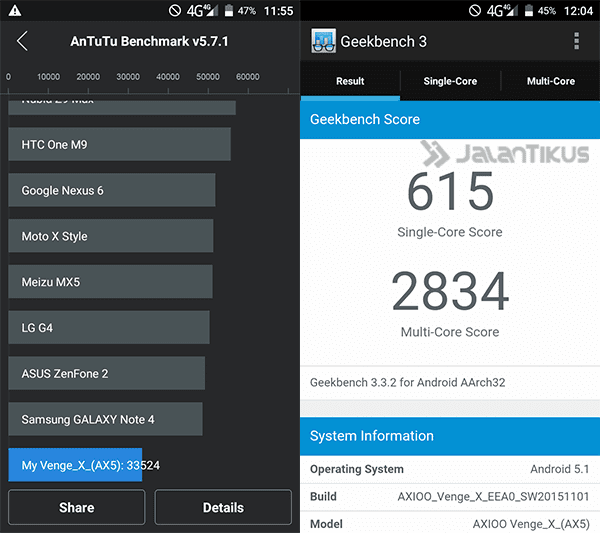Image resolution: width=600 pixels, height=533 pixels.
Task: Tap 4G signal icon in Geekbench status bar
Action: point(502,10)
